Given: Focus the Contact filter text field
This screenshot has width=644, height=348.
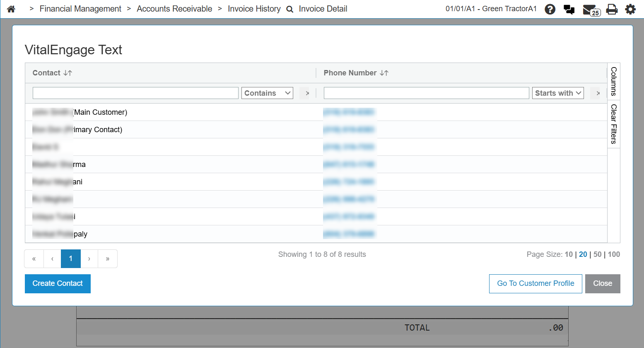Looking at the screenshot, I should (x=135, y=93).
